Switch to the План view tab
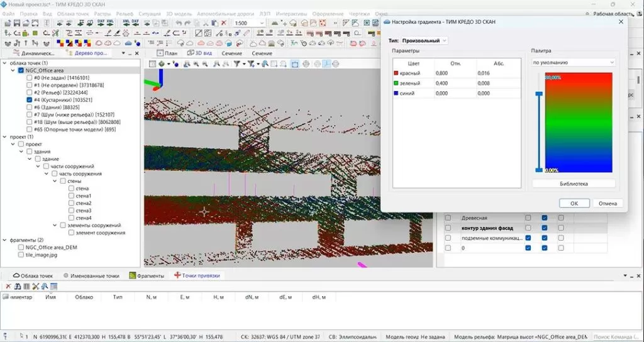Viewport: 644px width, 342px height. pyautogui.click(x=167, y=53)
